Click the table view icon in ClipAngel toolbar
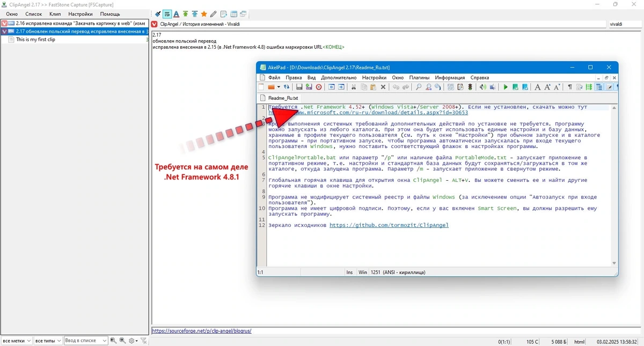Image resolution: width=644 pixels, height=346 pixels. click(x=233, y=14)
